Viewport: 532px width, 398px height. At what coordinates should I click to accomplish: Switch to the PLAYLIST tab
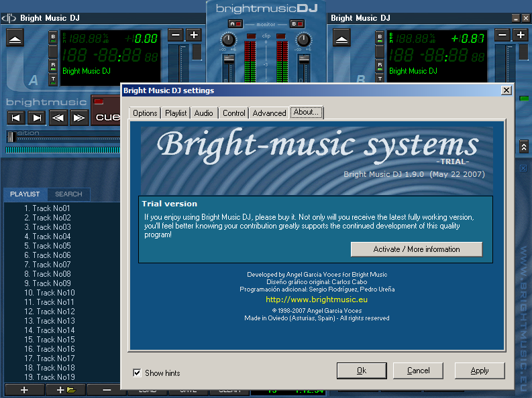25,194
